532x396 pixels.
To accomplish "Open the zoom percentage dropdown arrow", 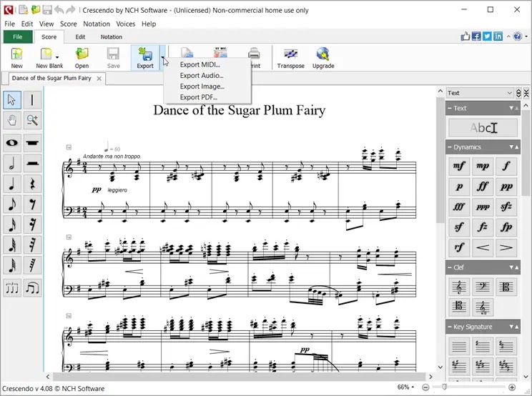I will pyautogui.click(x=413, y=387).
